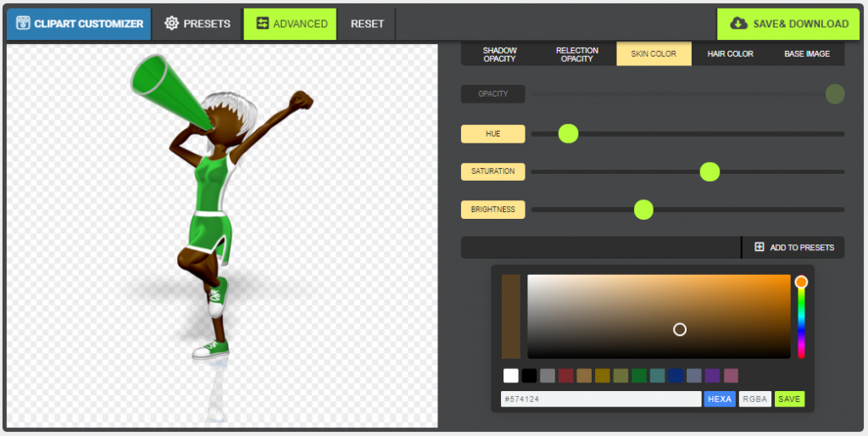The width and height of the screenshot is (868, 436).
Task: Click the Hue slider handle
Action: [568, 133]
